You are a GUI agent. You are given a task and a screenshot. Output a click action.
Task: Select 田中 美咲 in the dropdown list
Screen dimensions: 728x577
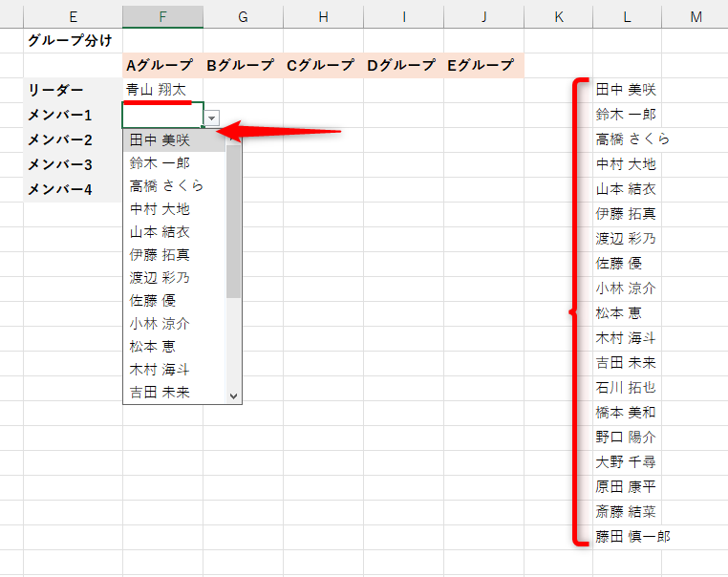click(x=175, y=140)
